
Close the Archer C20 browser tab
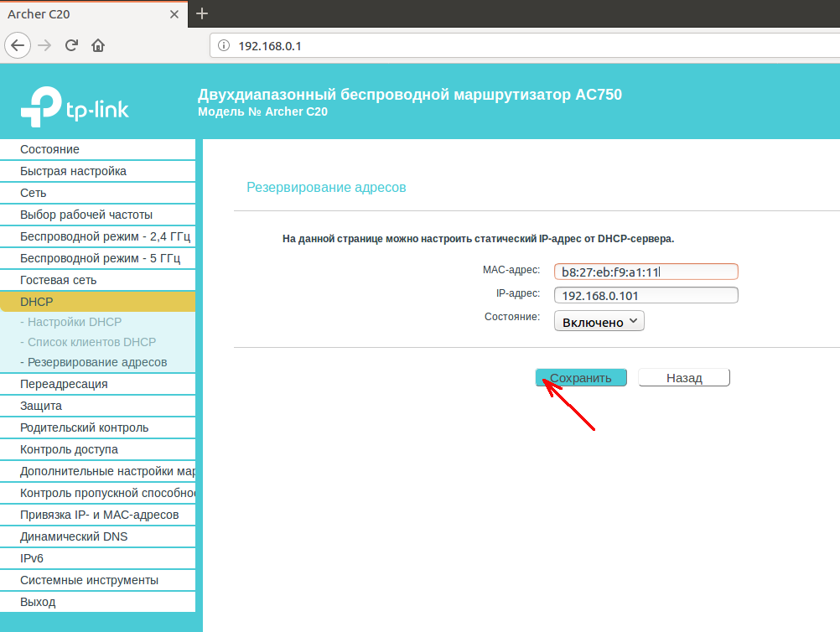point(174,14)
